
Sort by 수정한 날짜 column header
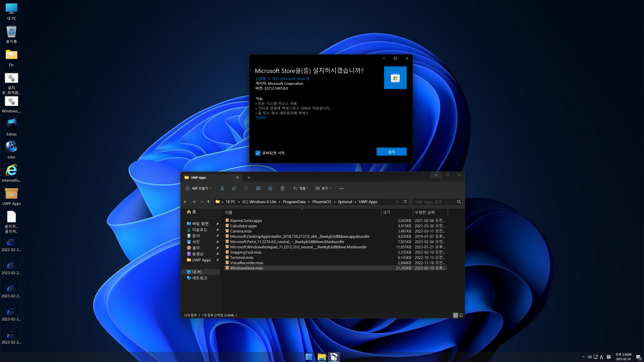[x=430, y=212]
